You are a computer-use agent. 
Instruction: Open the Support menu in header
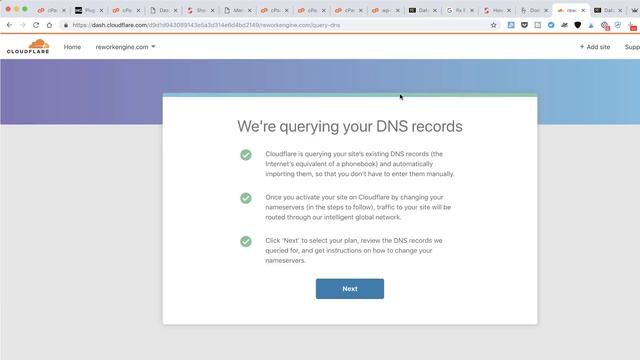tap(632, 47)
